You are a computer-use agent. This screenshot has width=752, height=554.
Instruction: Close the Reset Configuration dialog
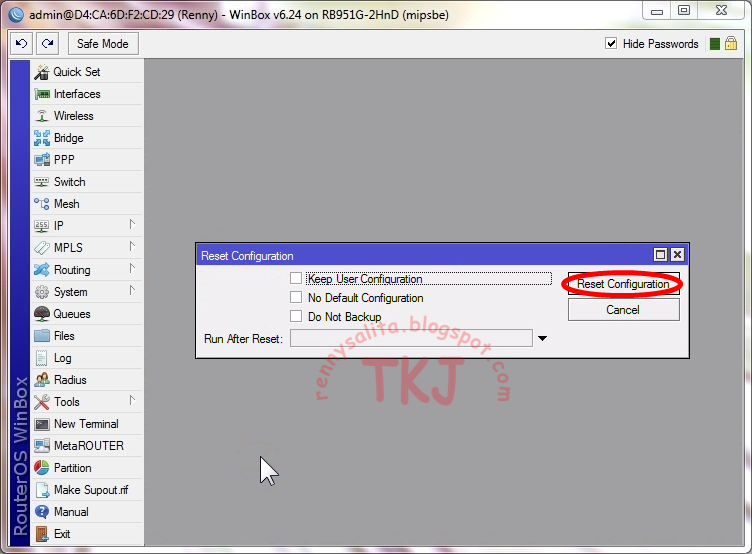(x=677, y=255)
